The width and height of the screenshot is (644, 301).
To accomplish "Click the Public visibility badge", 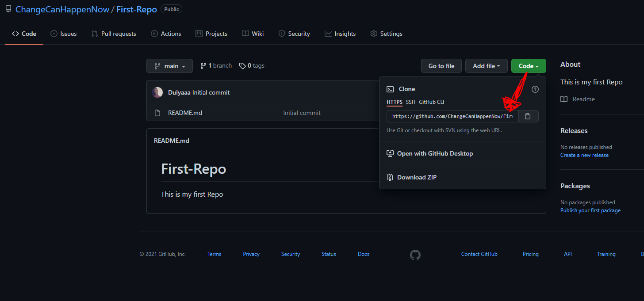I will pos(171,9).
